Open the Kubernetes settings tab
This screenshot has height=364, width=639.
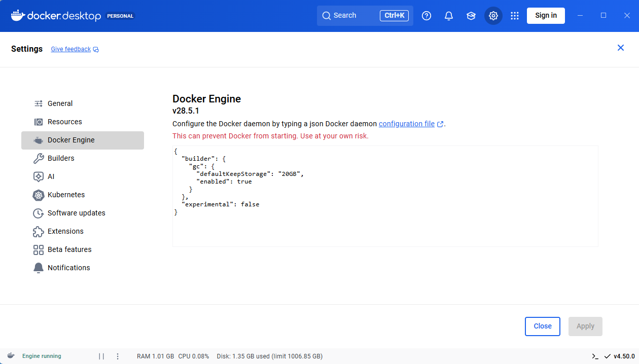83,195
